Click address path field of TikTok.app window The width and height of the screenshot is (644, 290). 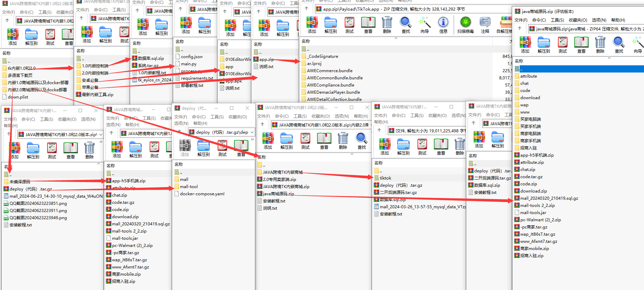point(413,9)
